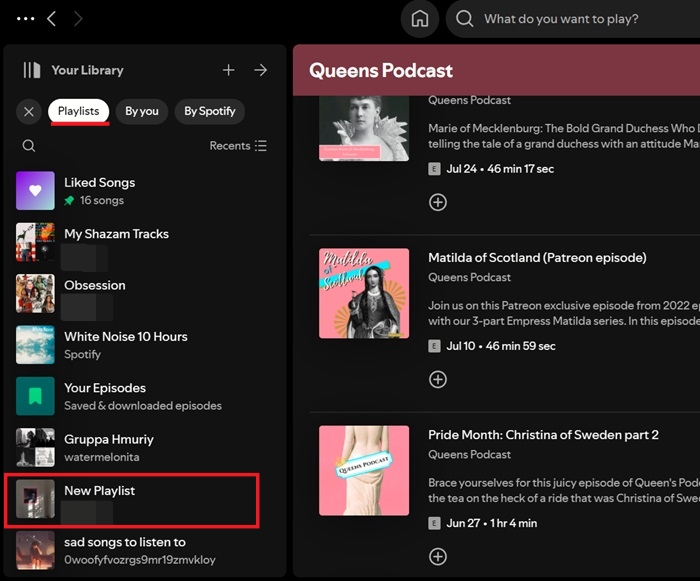This screenshot has height=581, width=700.
Task: Click the green bookmark Your Episodes icon
Action: click(35, 396)
